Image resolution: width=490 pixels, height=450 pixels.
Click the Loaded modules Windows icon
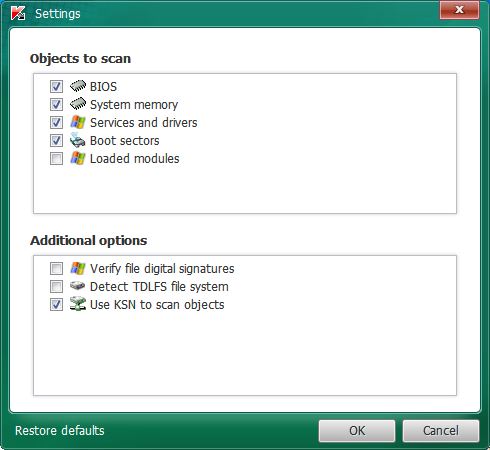[x=78, y=158]
